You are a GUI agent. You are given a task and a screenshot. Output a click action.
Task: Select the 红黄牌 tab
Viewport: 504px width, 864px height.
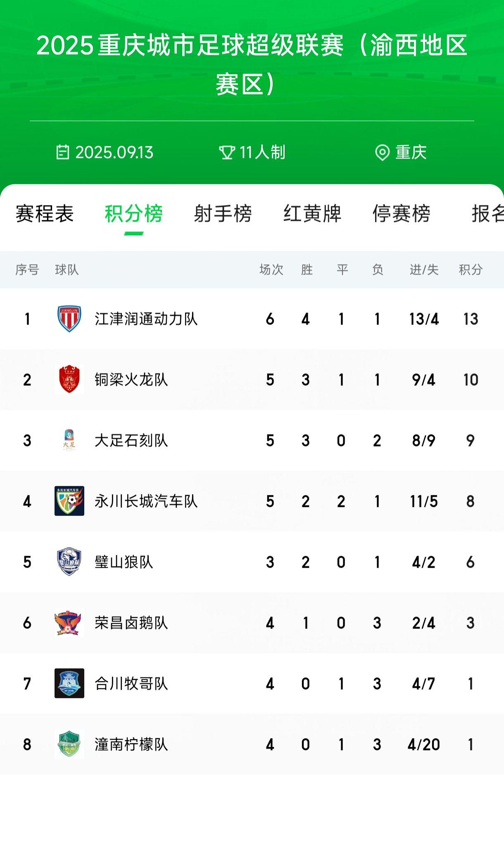pos(312,214)
